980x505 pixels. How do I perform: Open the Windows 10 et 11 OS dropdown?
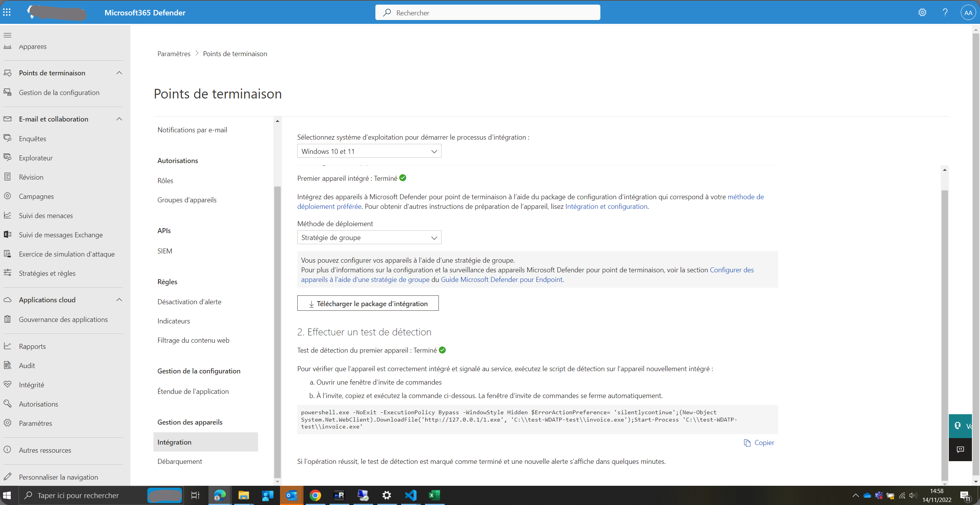[369, 151]
